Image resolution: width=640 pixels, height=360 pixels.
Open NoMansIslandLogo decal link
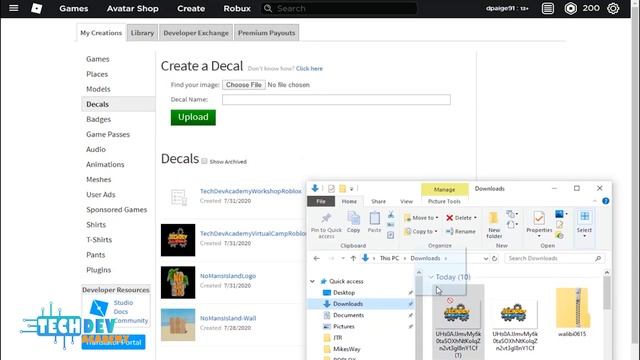tap(228, 276)
